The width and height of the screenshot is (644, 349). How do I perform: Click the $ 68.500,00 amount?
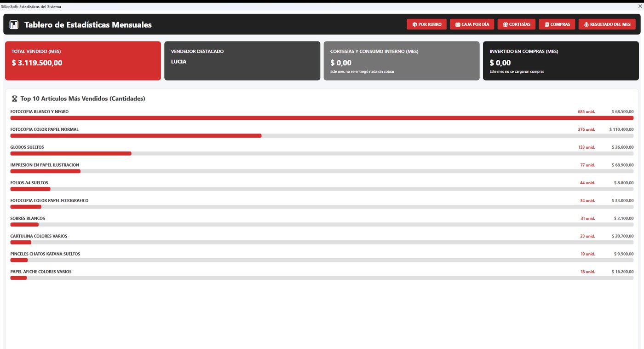click(x=622, y=112)
